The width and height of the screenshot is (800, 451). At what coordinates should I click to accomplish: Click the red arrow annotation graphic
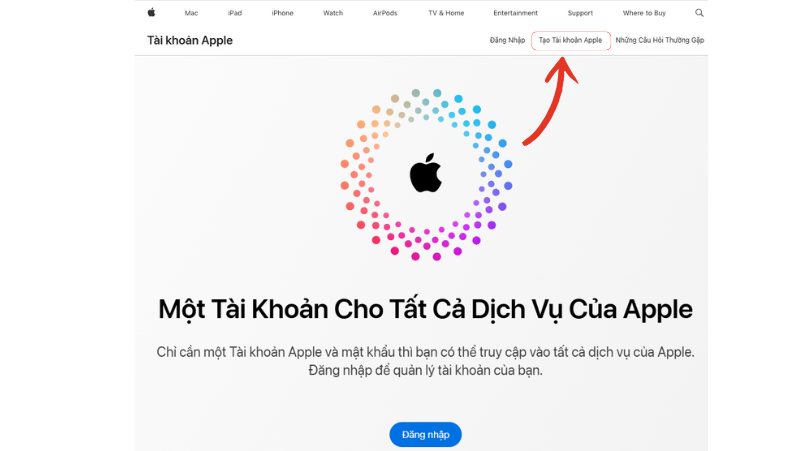551,101
